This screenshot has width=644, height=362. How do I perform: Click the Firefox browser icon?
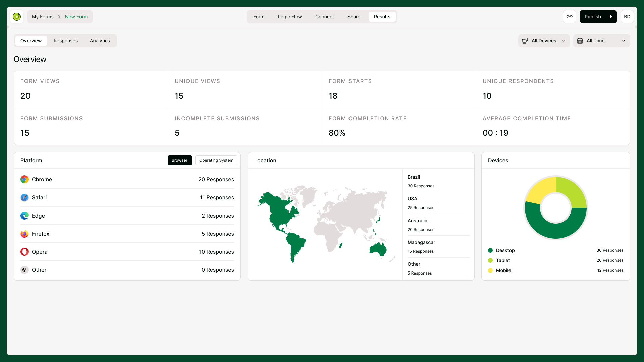(x=24, y=234)
